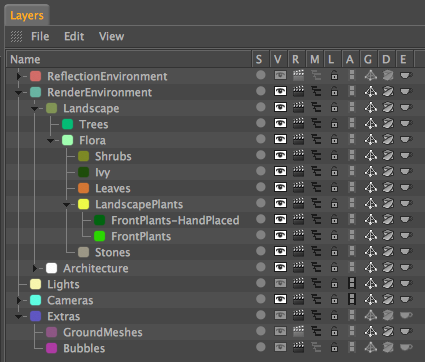Image resolution: width=425 pixels, height=362 pixels.
Task: Select the Layers tab
Action: click(27, 15)
